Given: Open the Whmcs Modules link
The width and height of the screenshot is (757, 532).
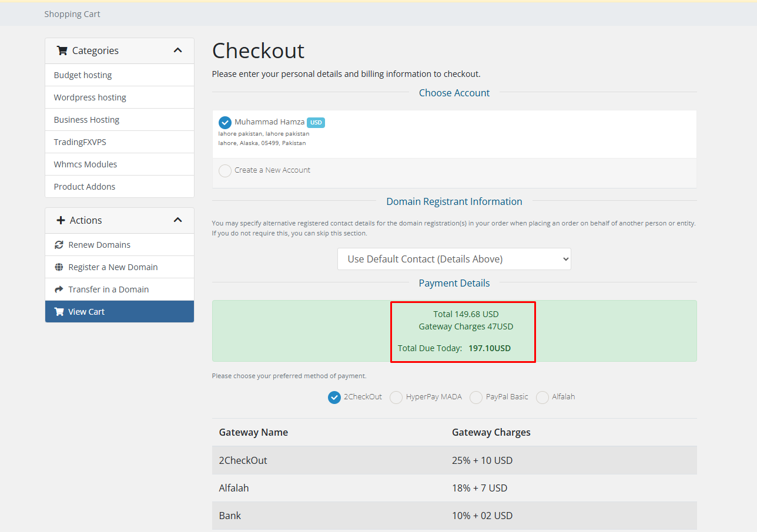Looking at the screenshot, I should click(119, 164).
